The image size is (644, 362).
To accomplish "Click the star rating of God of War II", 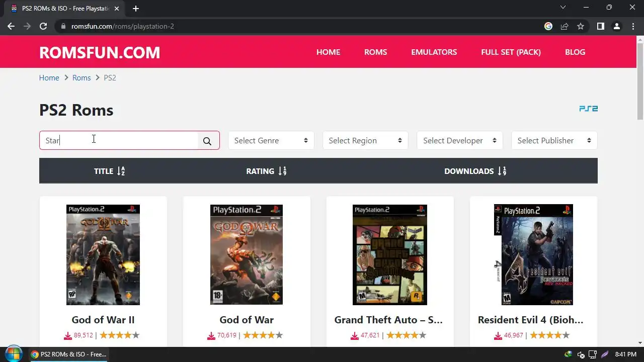I will tap(119, 335).
